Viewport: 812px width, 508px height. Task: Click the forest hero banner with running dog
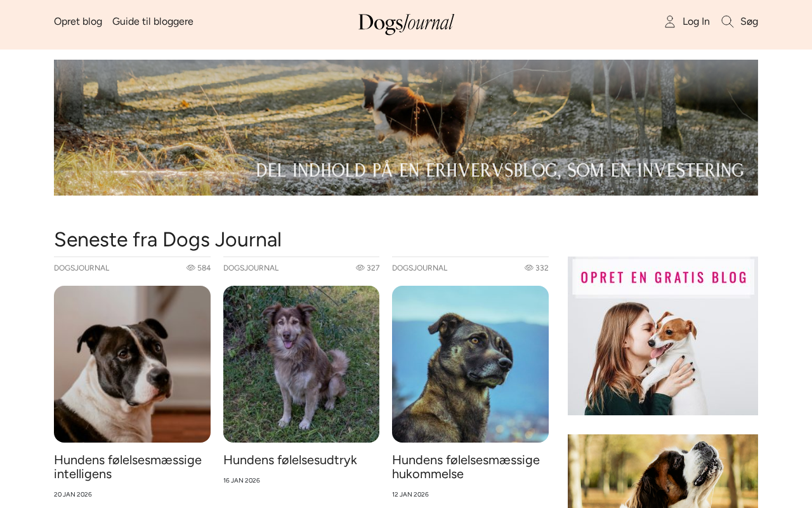[406, 128]
